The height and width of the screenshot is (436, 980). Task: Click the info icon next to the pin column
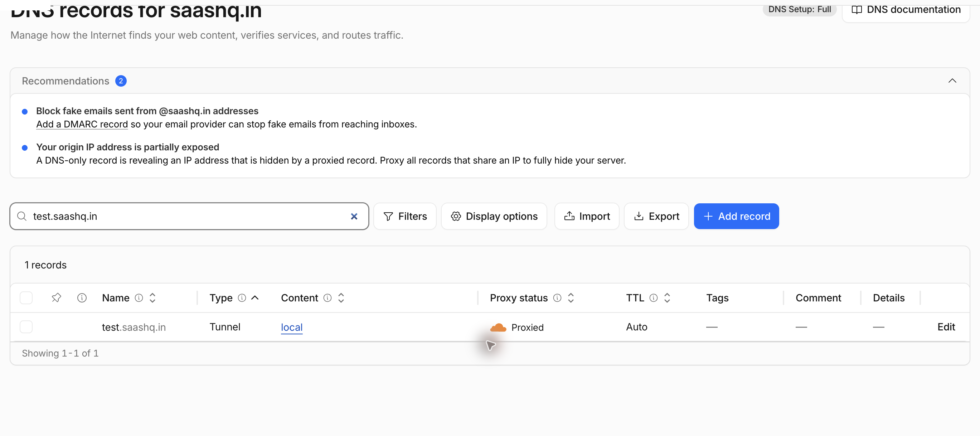[82, 297]
